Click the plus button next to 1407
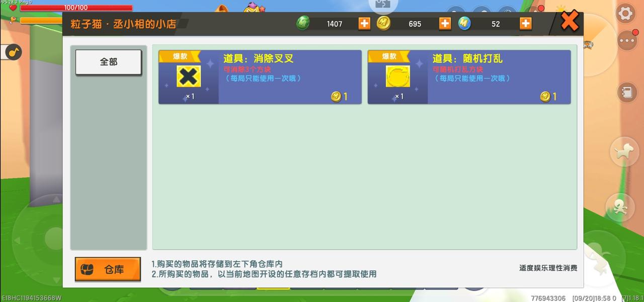This screenshot has height=302, width=644. coord(364,24)
